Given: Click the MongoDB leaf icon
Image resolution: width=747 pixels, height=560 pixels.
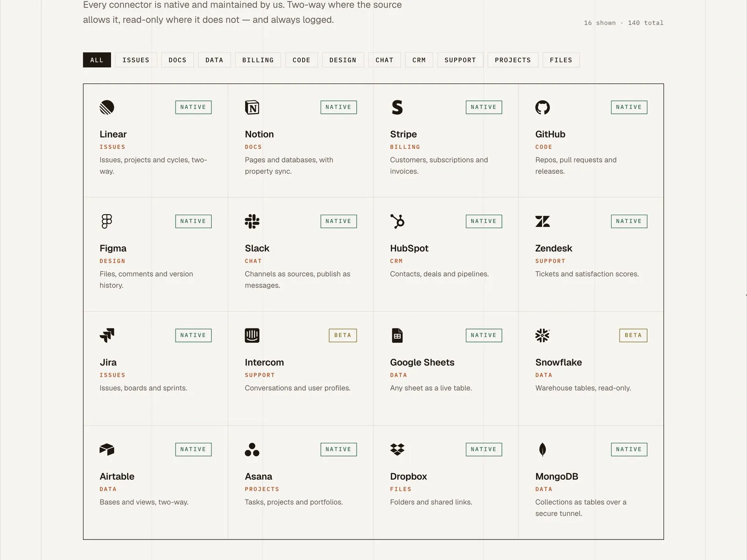Looking at the screenshot, I should [543, 449].
